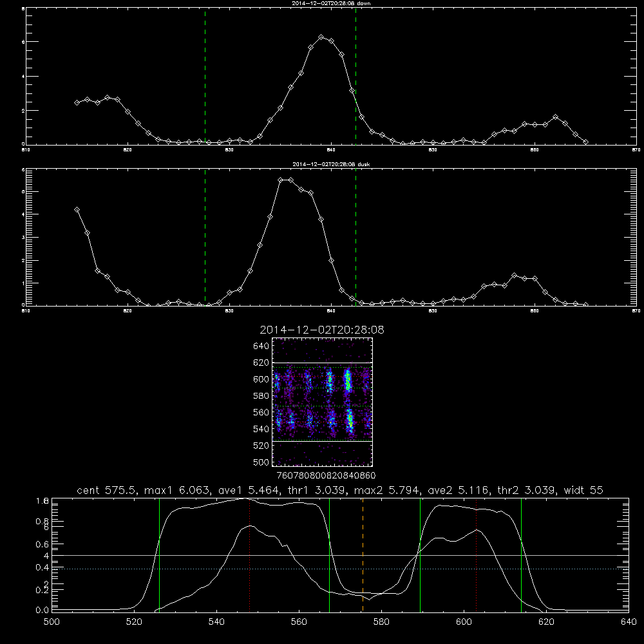Click the dawn plot title text
Screen dimensions: 644x644
pyautogui.click(x=331, y=3)
